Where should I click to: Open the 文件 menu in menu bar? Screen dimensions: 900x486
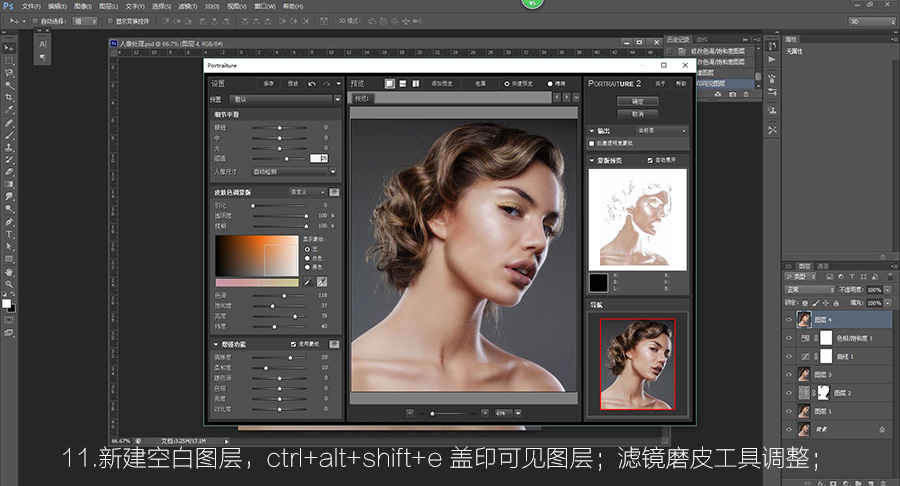pyautogui.click(x=30, y=5)
